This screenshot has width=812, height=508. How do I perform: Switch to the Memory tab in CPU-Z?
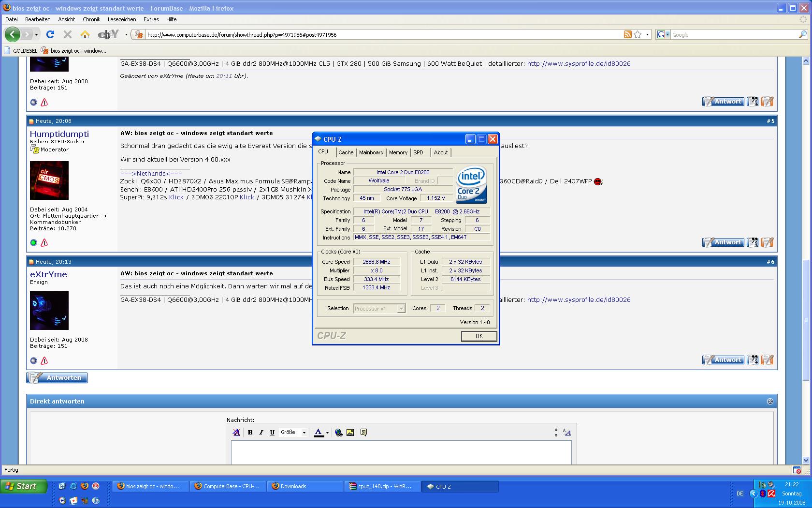(398, 152)
